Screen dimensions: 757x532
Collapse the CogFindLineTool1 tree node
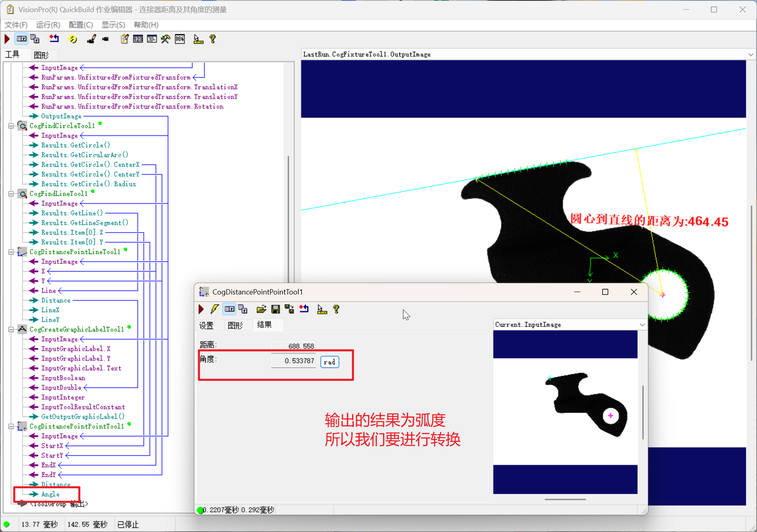click(11, 194)
